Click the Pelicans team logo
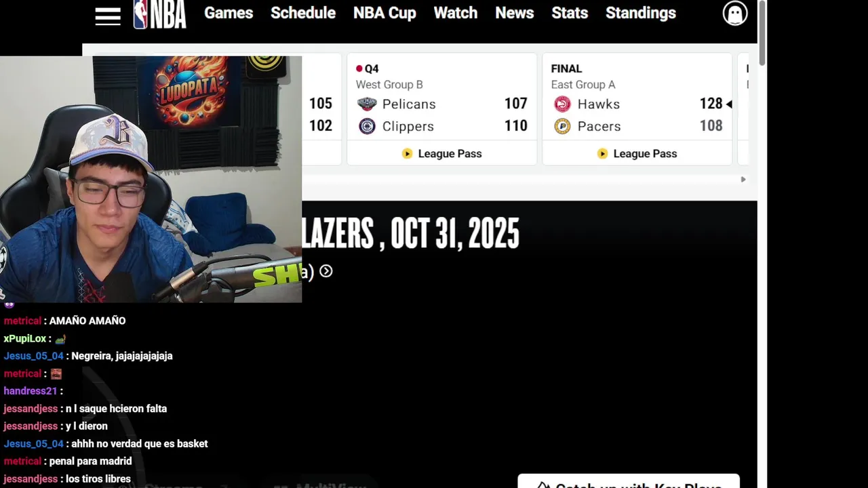Image resolution: width=868 pixels, height=488 pixels. [367, 104]
